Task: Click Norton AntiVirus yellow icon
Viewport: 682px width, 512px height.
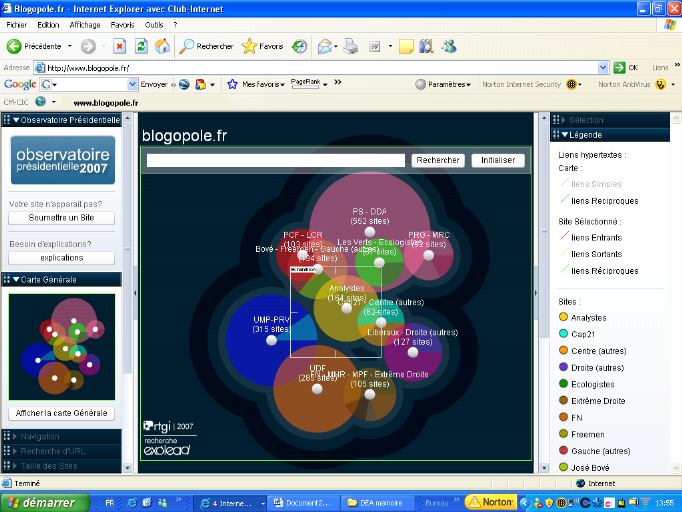Action: 661,84
